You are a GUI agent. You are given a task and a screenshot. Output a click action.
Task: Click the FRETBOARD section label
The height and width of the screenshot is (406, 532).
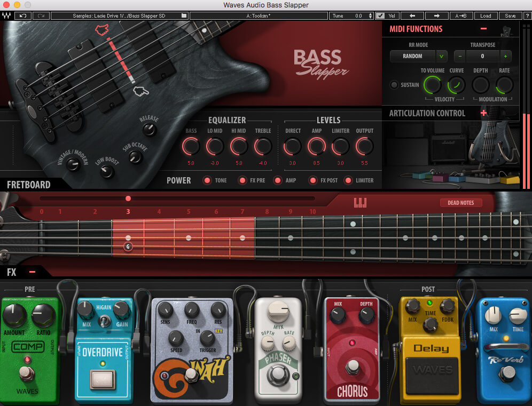[29, 185]
